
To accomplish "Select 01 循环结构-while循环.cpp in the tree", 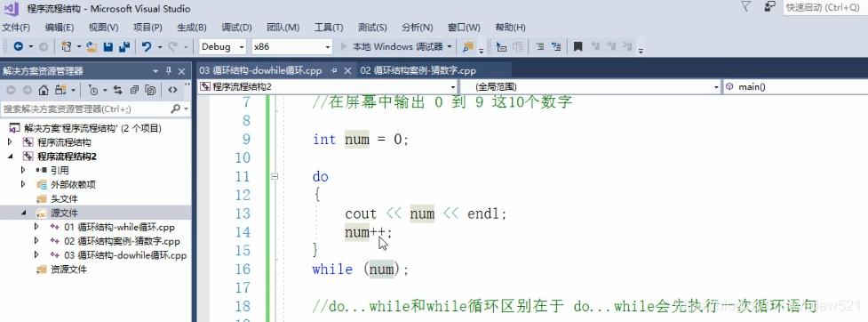I will (x=120, y=227).
